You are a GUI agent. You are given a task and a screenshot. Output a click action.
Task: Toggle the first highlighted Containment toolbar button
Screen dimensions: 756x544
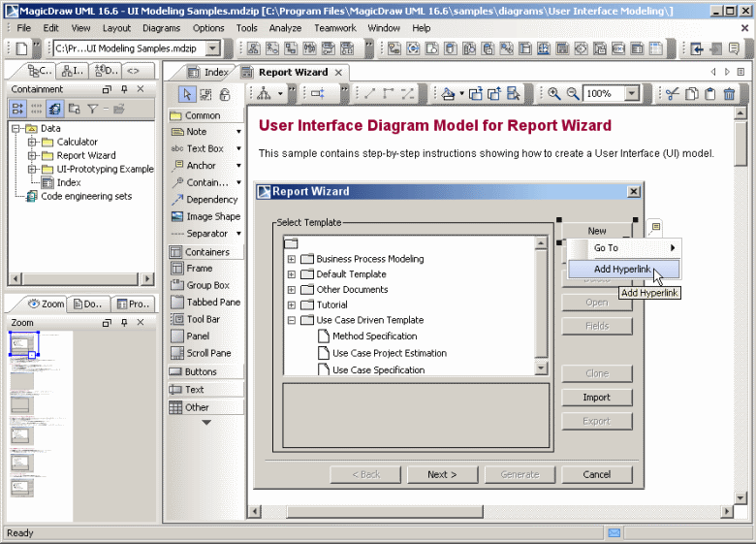click(x=17, y=109)
